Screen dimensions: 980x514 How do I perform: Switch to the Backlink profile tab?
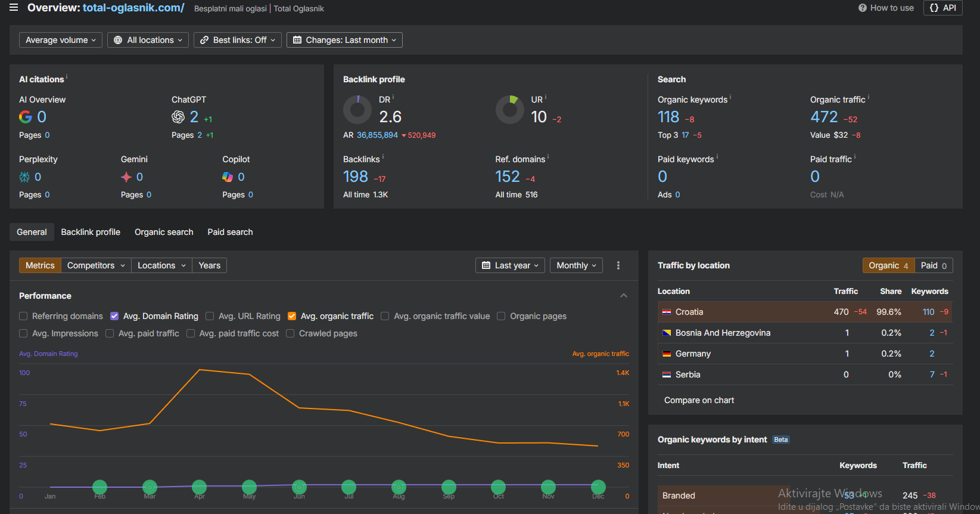point(91,232)
